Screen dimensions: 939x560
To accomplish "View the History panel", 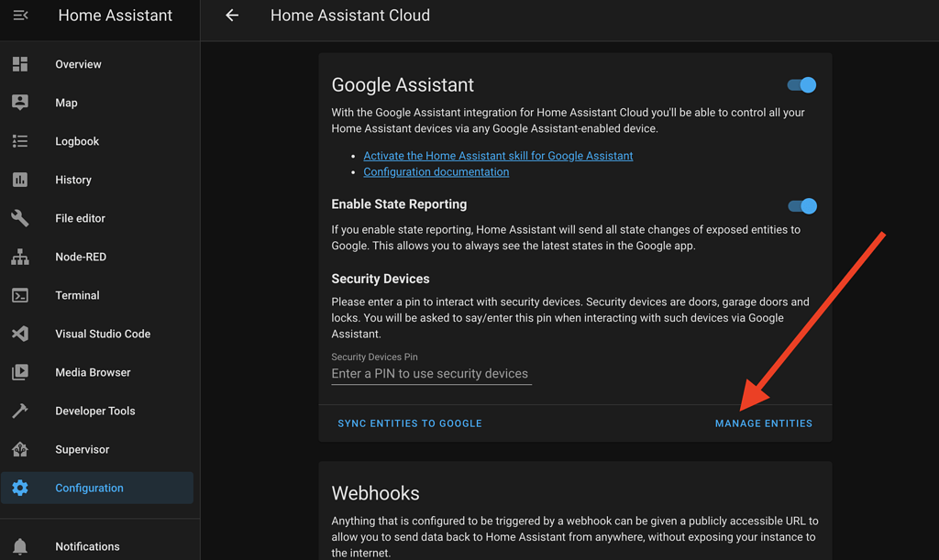I will [x=72, y=180].
